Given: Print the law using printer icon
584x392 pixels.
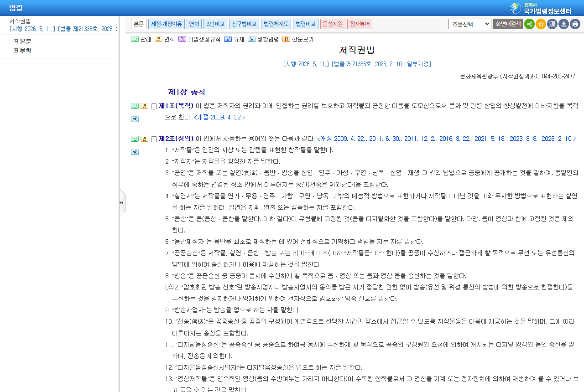Looking at the screenshot, I should pos(575,24).
